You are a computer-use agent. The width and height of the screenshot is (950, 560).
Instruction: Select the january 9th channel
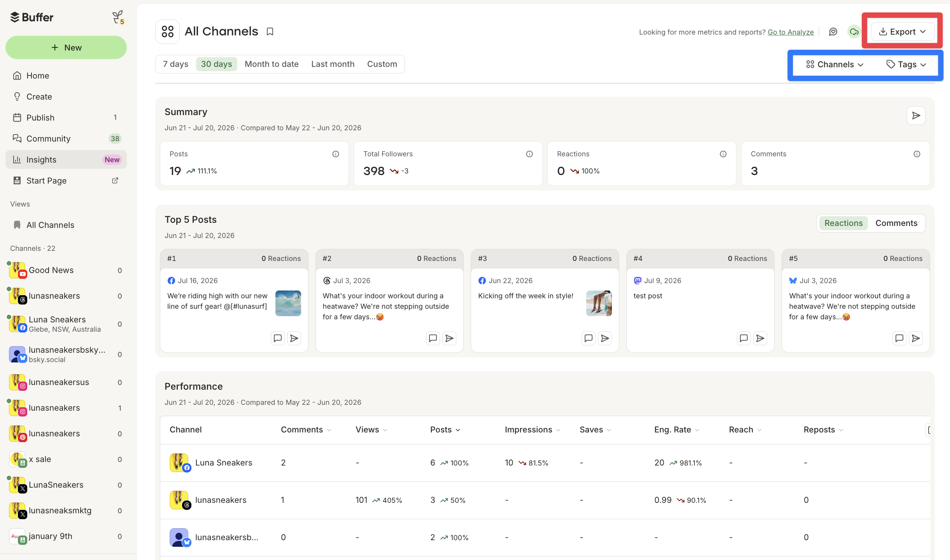point(66,536)
